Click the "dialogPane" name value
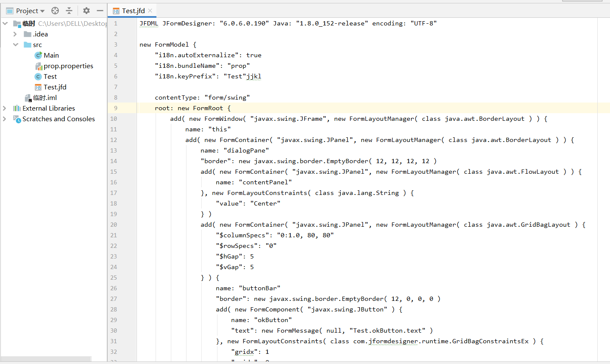610x364 pixels. (246, 150)
